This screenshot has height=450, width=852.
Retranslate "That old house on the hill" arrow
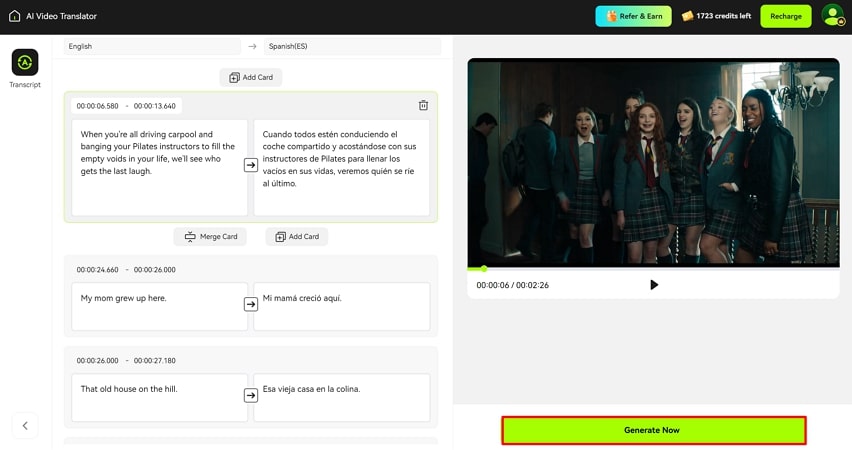[250, 395]
